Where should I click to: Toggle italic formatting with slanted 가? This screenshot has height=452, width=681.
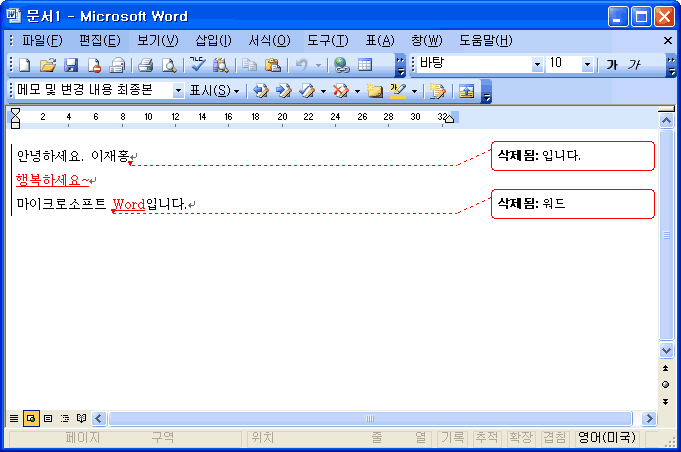click(635, 64)
